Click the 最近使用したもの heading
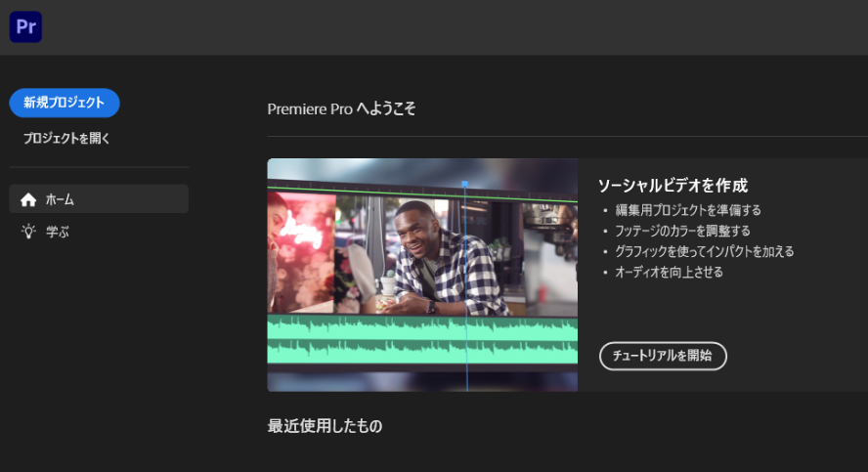868x472 pixels. (325, 425)
